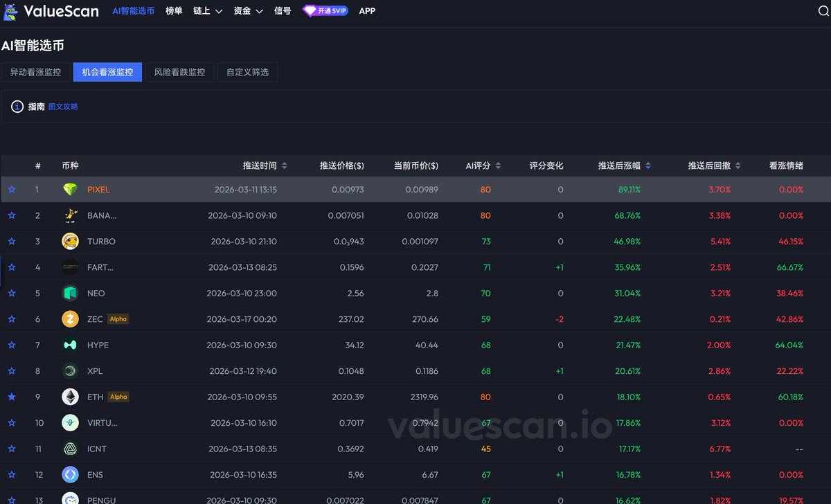Unfavorite ETH using its star

pos(12,397)
